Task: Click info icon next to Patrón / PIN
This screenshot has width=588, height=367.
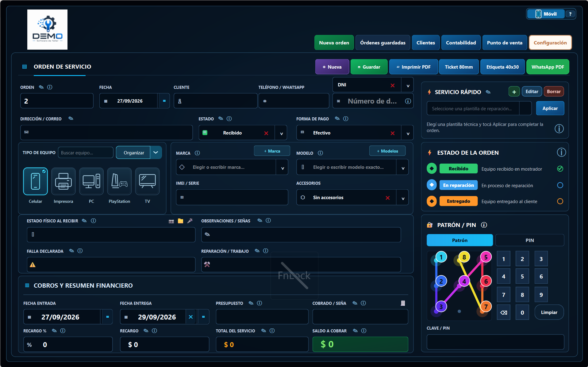Action: tap(484, 225)
